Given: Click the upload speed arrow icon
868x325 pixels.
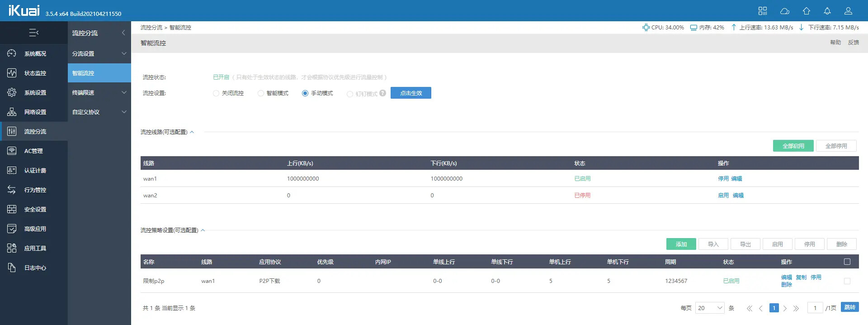Looking at the screenshot, I should 734,28.
